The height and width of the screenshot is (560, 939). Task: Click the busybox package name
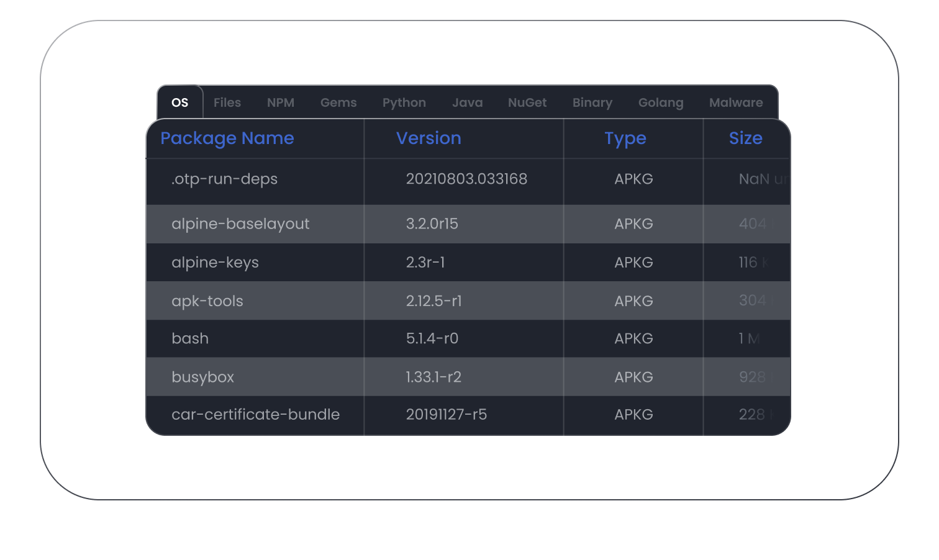coord(202,377)
